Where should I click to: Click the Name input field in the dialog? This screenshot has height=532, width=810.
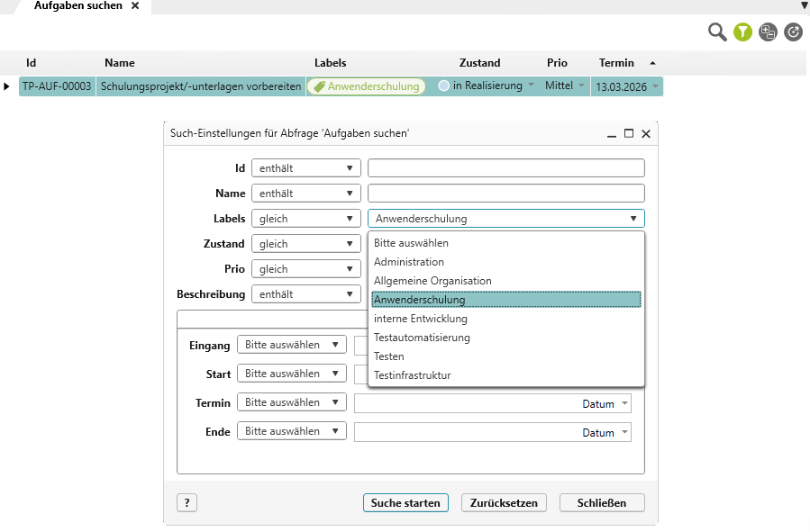click(505, 193)
